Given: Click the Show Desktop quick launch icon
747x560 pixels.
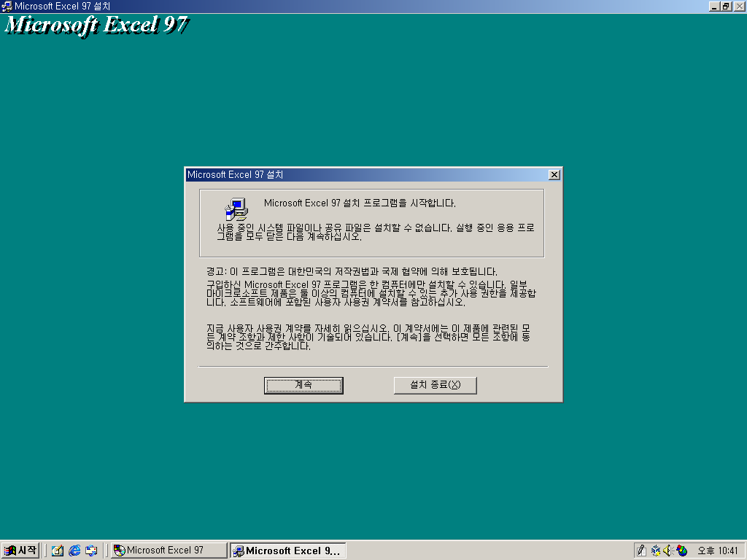Looking at the screenshot, I should [x=91, y=551].
